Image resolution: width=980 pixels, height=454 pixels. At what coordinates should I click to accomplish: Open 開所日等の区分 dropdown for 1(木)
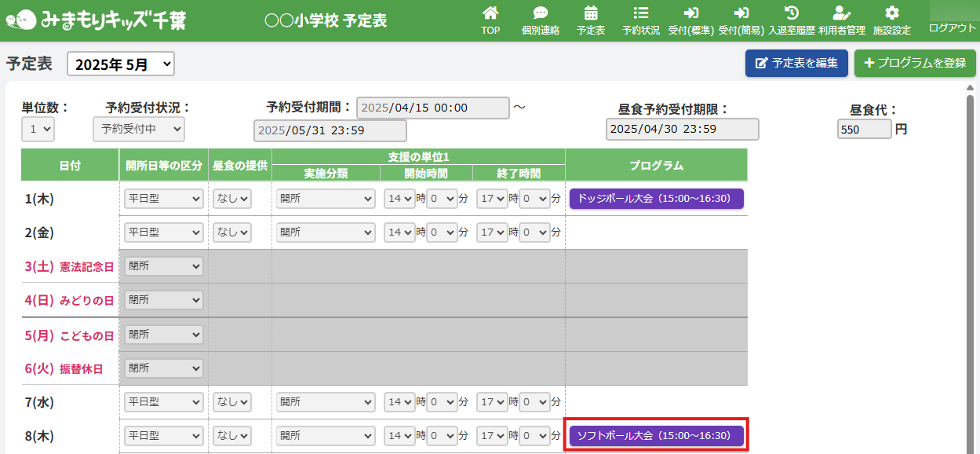pos(164,200)
